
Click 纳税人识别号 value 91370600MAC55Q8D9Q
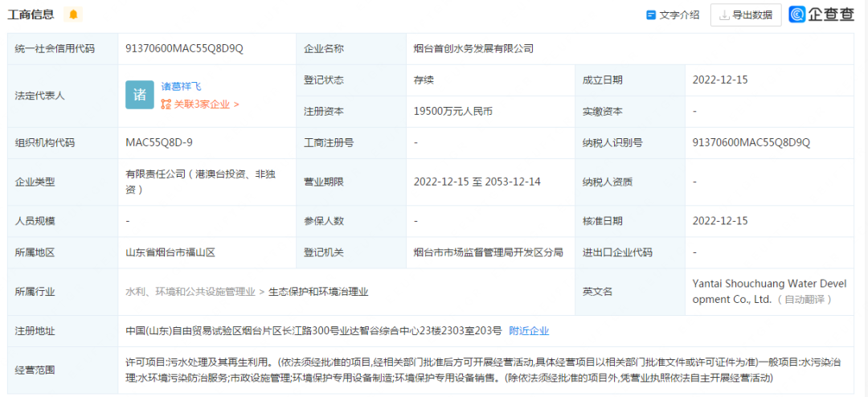click(751, 143)
